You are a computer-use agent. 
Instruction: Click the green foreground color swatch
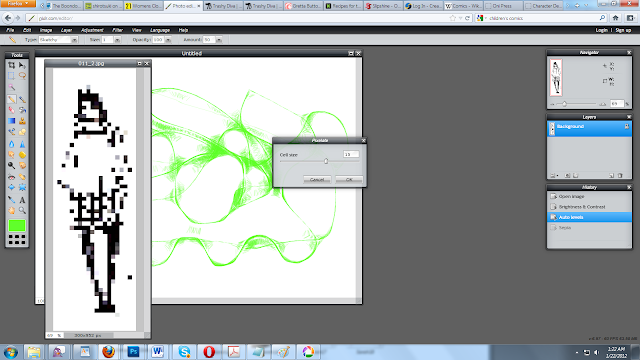[17, 226]
